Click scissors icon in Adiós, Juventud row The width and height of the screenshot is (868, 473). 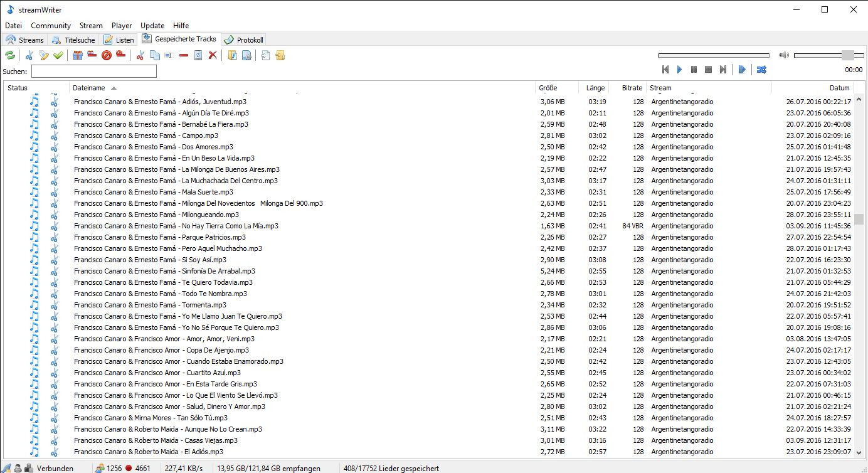pyautogui.click(x=54, y=102)
